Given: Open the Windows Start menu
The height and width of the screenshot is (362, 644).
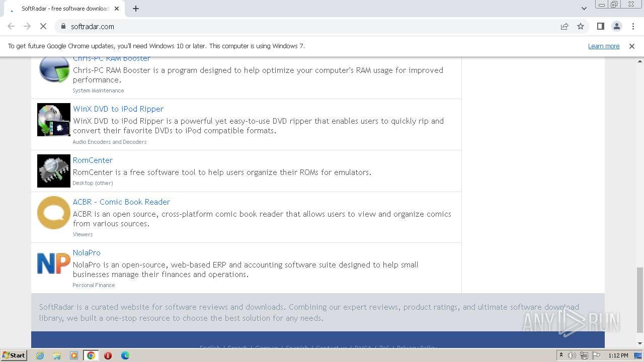Looking at the screenshot, I should (x=14, y=355).
